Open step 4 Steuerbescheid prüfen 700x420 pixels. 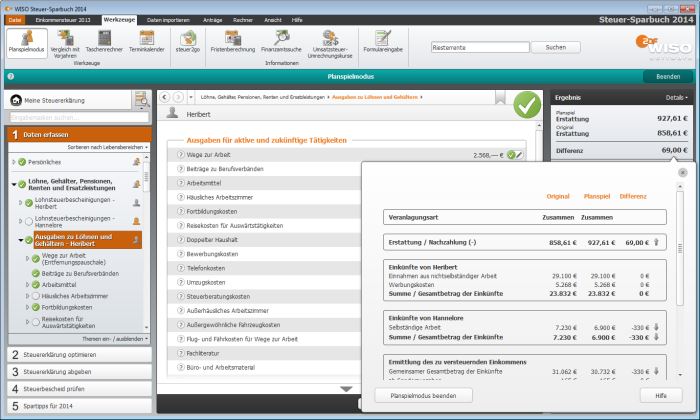[x=79, y=389]
